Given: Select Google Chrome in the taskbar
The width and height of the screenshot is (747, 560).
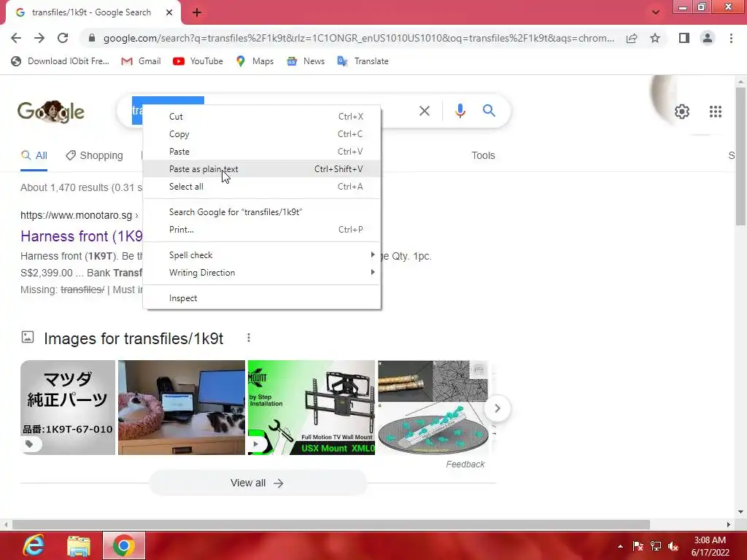Looking at the screenshot, I should pos(124,545).
